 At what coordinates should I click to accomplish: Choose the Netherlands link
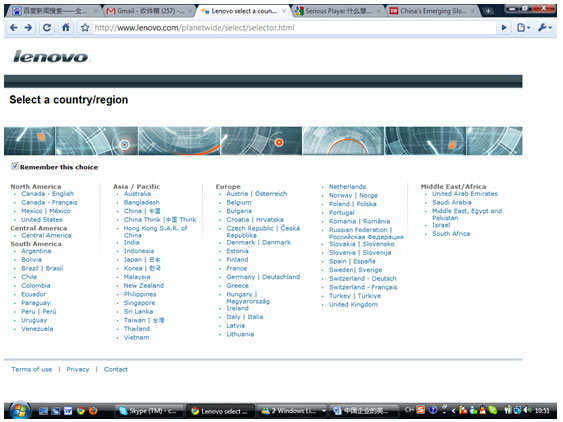tap(347, 187)
